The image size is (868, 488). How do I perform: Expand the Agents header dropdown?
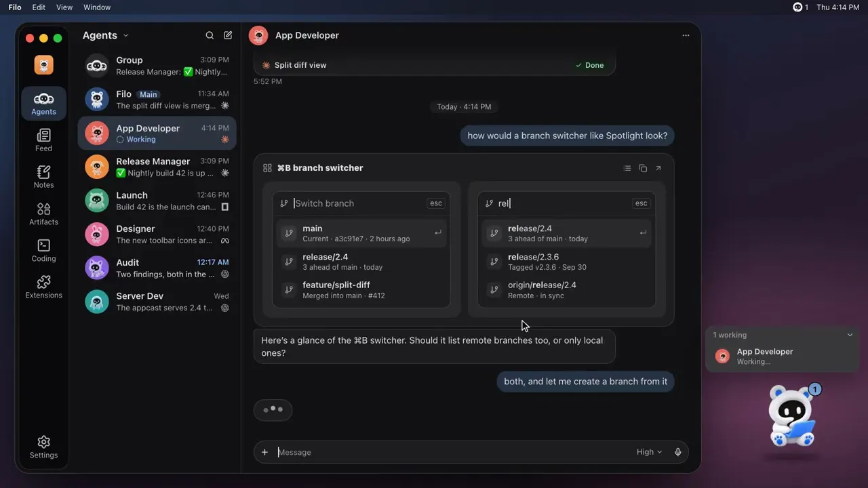106,35
